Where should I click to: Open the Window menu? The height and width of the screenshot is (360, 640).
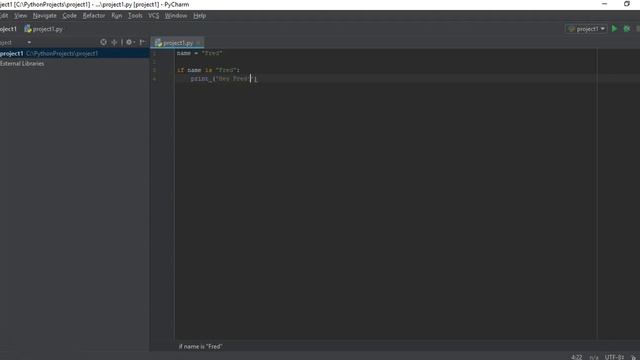(176, 16)
